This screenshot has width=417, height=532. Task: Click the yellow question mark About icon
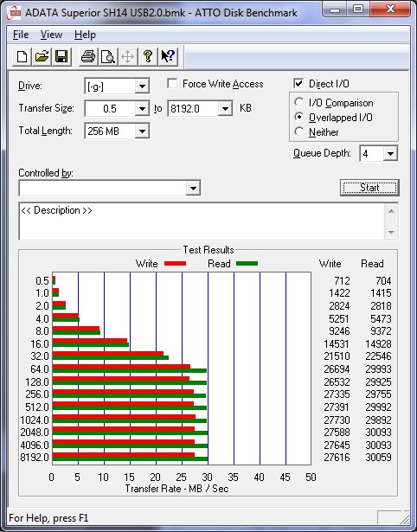point(148,56)
